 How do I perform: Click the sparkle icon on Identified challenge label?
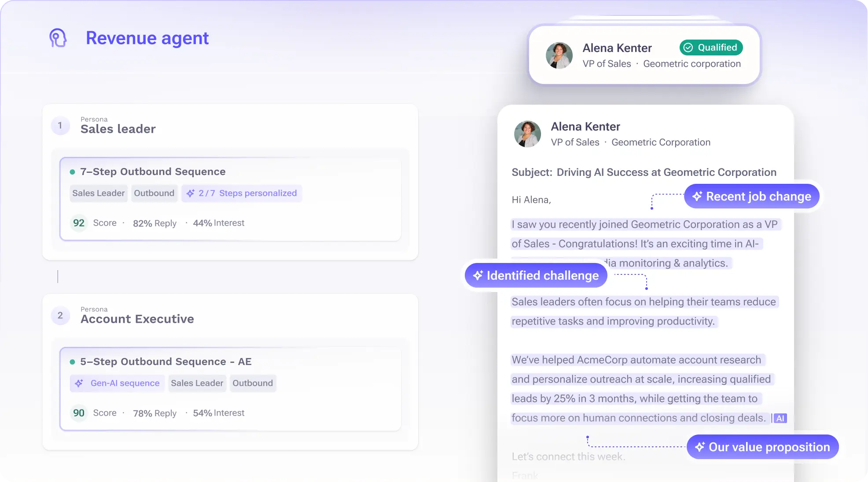point(478,275)
